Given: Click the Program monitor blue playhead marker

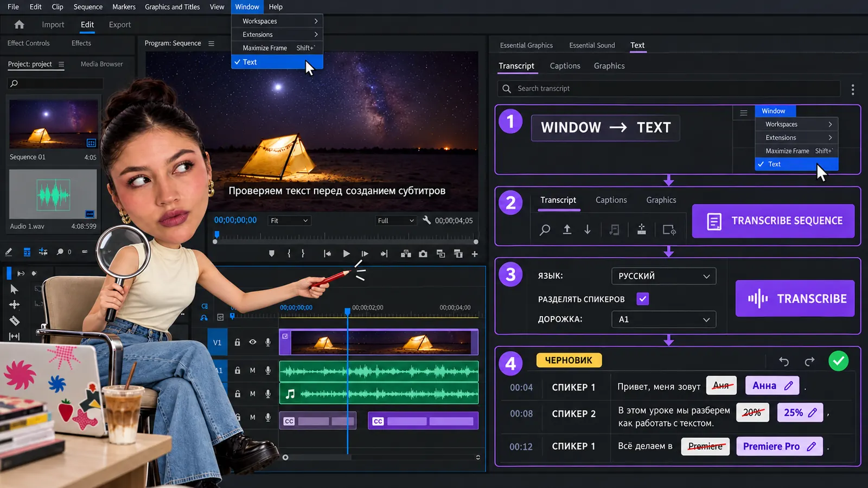Looking at the screenshot, I should 217,234.
